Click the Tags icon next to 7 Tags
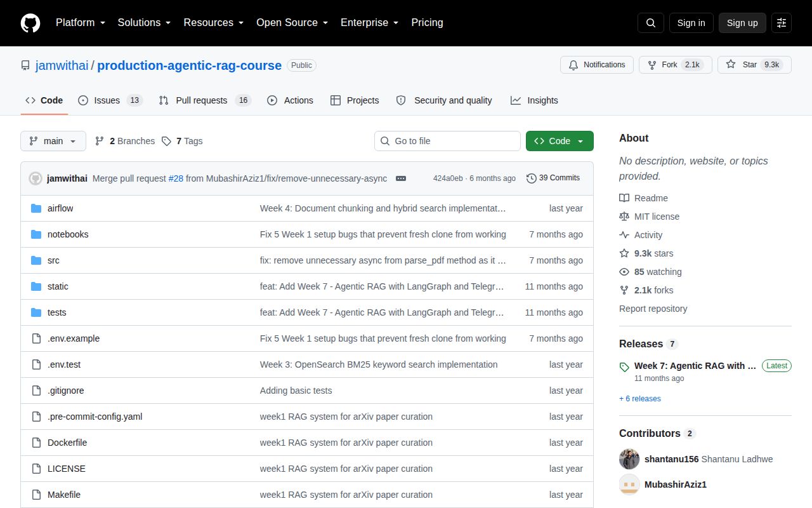 click(x=166, y=141)
